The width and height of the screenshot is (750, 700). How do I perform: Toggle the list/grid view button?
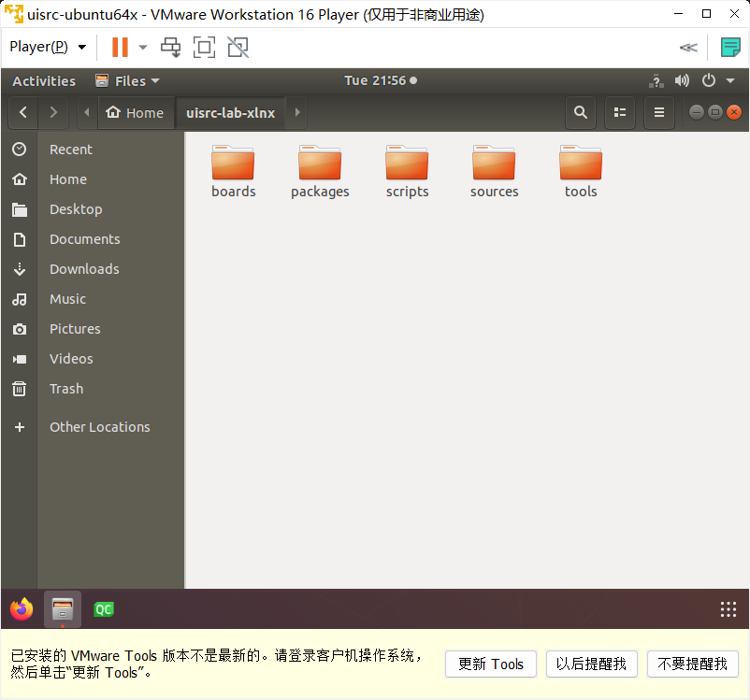coord(619,112)
